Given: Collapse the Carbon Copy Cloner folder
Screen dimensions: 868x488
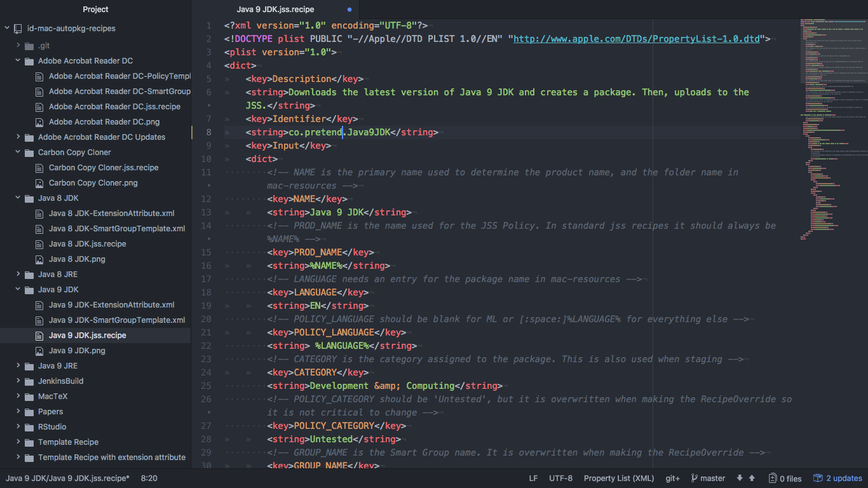Looking at the screenshot, I should point(18,152).
